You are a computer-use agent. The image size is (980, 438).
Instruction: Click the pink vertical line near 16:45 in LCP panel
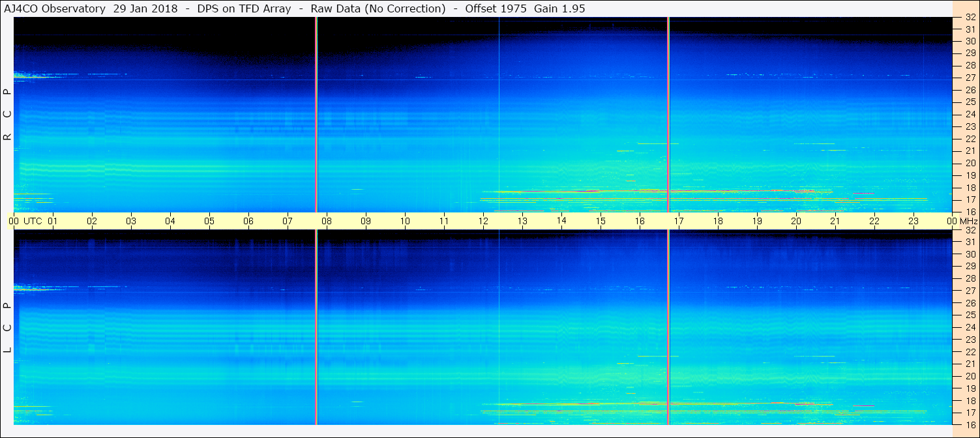point(668,327)
